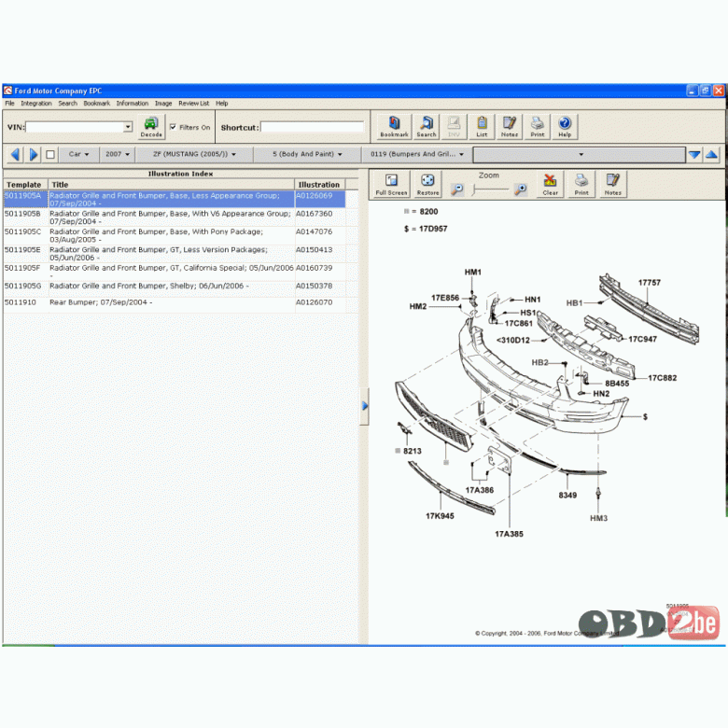Image resolution: width=728 pixels, height=728 pixels.
Task: Open Notes in the top toolbar
Action: point(510,127)
